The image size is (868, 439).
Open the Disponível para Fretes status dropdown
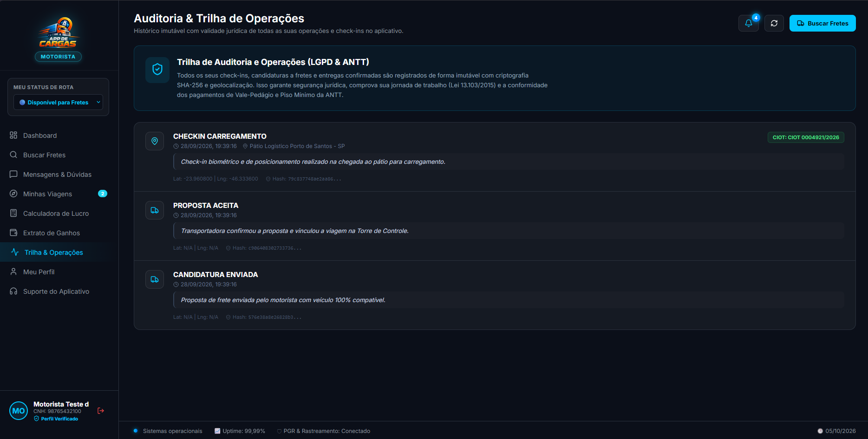(x=58, y=103)
